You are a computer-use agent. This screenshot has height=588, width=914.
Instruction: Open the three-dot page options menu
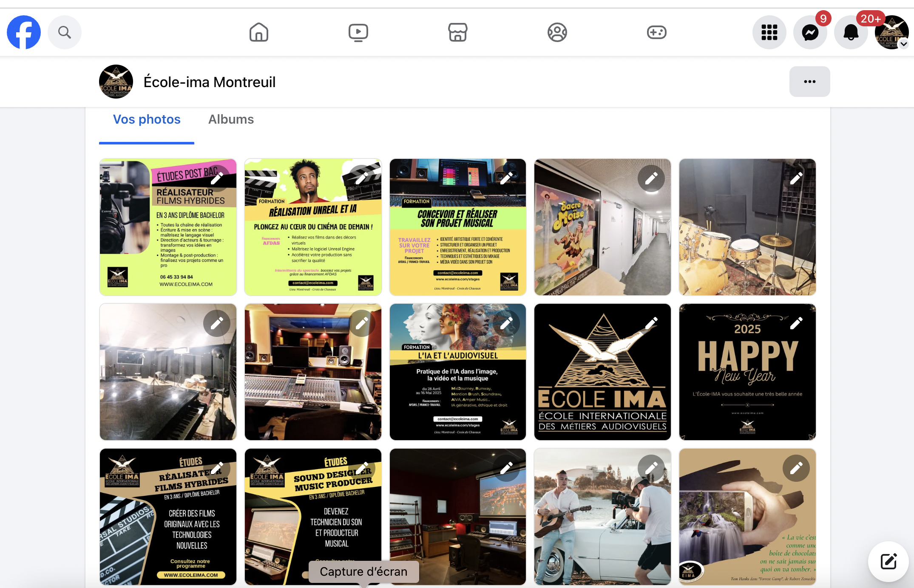click(809, 82)
